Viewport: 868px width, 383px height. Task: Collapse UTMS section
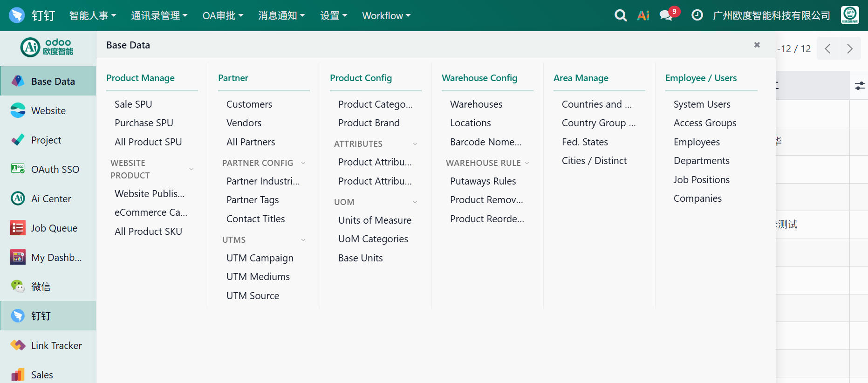(x=303, y=239)
